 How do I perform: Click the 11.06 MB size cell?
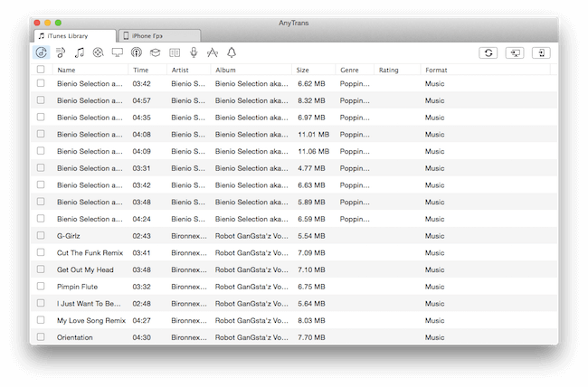coord(314,151)
